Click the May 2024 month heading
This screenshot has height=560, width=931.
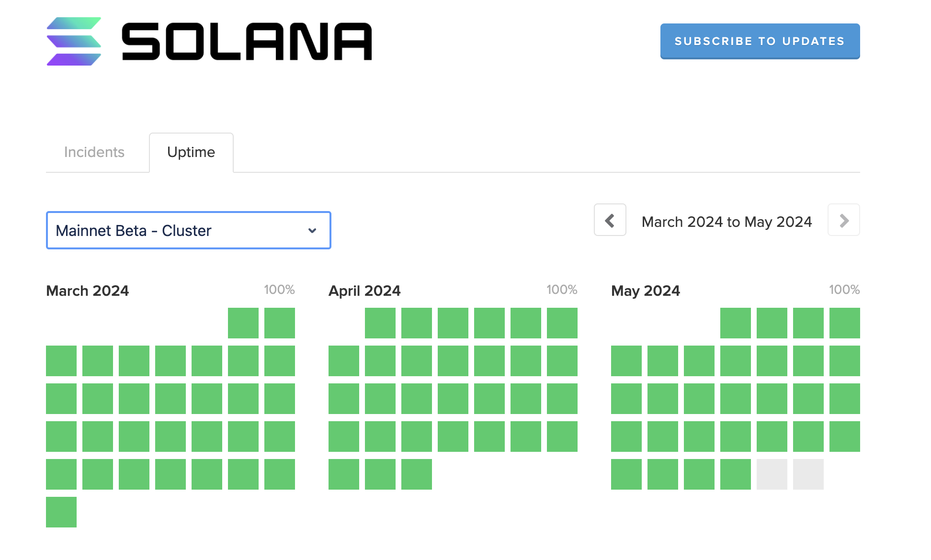point(645,291)
